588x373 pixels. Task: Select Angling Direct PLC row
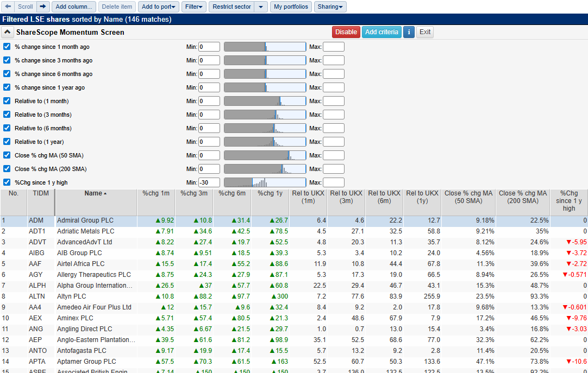click(x=294, y=329)
